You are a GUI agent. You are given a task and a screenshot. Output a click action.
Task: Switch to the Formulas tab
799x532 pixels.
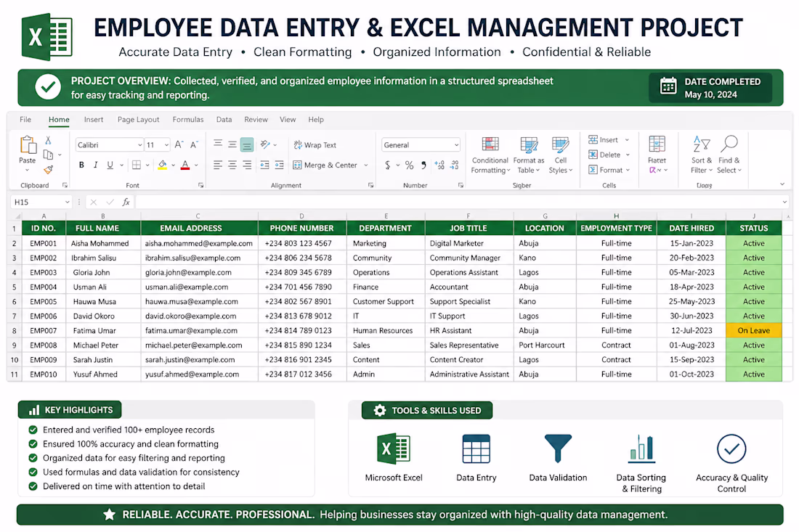[x=188, y=120]
